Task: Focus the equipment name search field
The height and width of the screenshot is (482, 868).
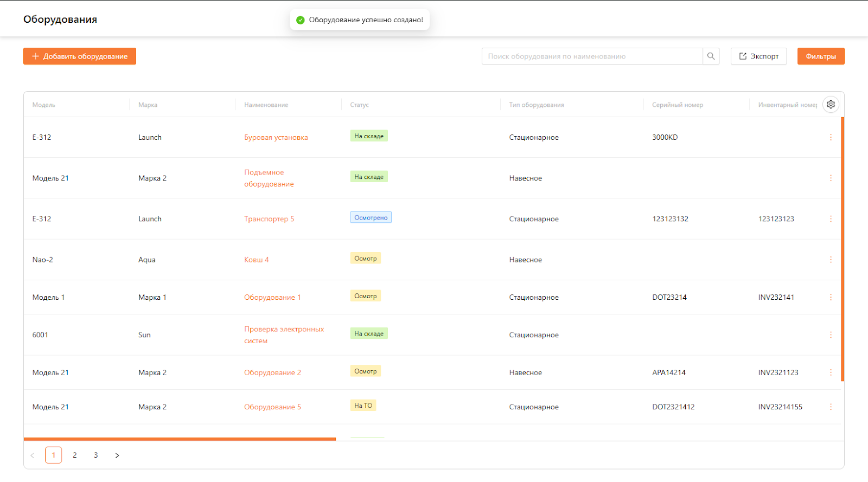Action: (x=591, y=56)
